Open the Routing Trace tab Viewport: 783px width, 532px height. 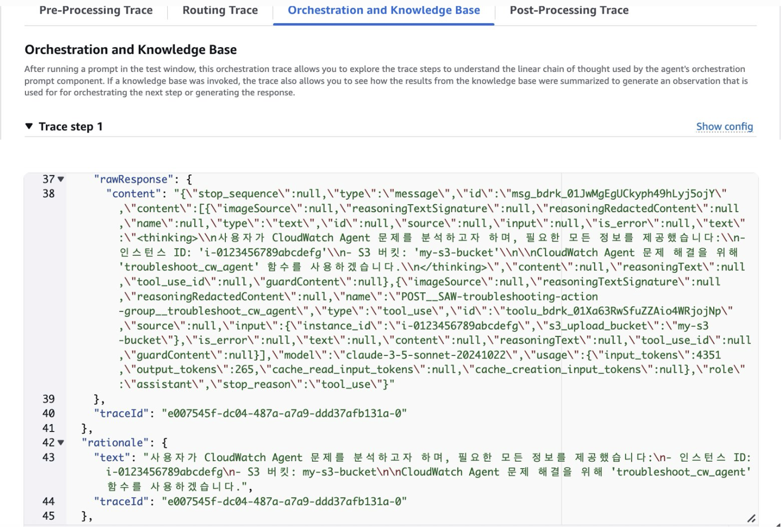pos(220,10)
